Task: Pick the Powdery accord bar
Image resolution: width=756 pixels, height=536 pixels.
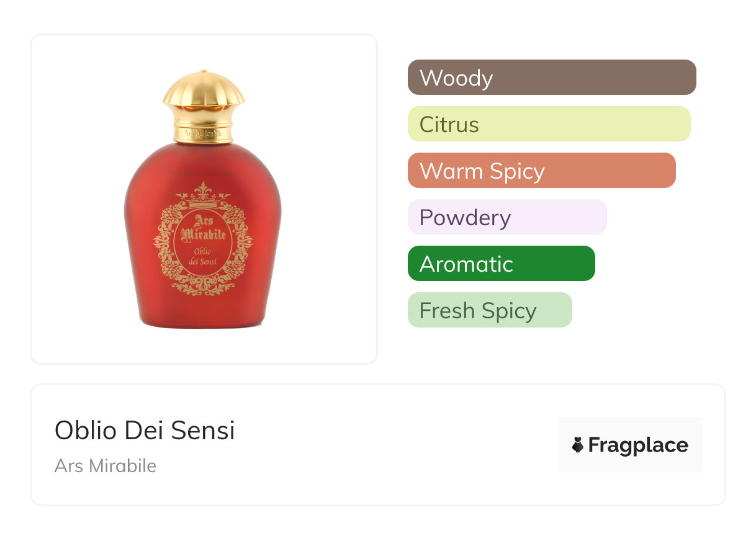Action: [x=506, y=217]
